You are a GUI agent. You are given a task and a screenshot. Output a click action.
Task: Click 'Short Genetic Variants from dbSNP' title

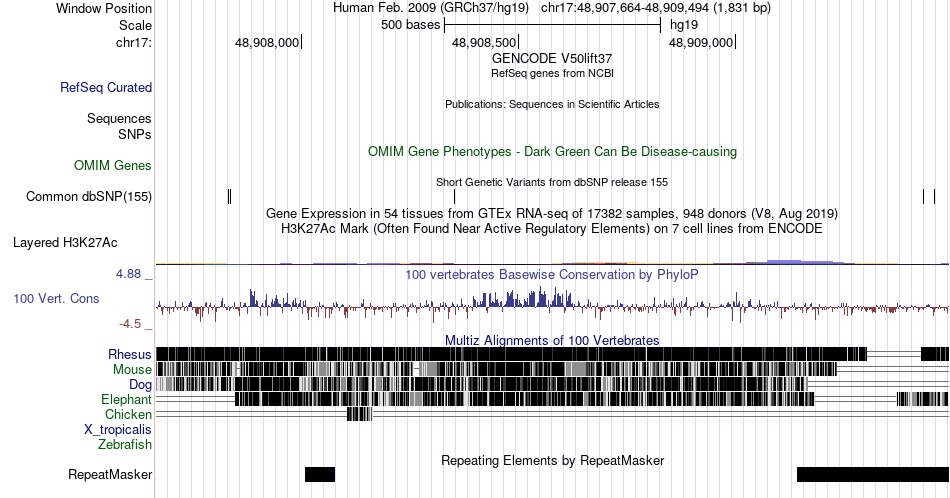(552, 182)
